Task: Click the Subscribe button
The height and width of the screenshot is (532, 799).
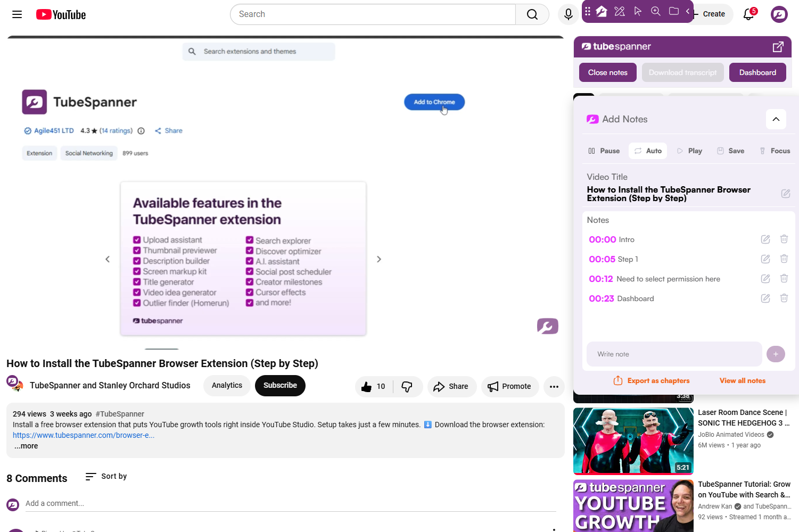Action: coord(280,386)
